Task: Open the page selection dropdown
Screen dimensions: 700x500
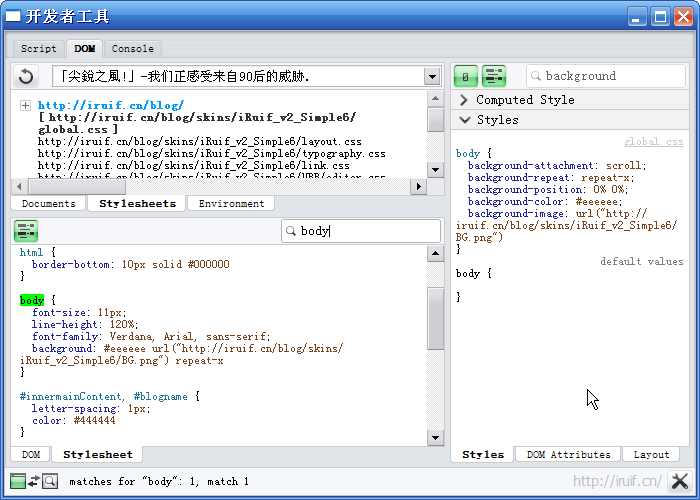Action: (x=431, y=76)
